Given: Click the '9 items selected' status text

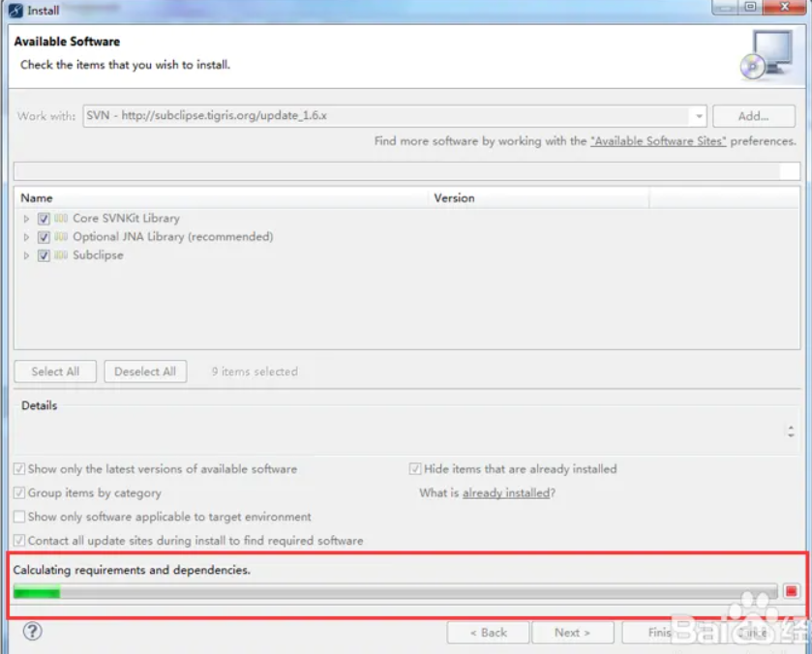Looking at the screenshot, I should coord(255,372).
